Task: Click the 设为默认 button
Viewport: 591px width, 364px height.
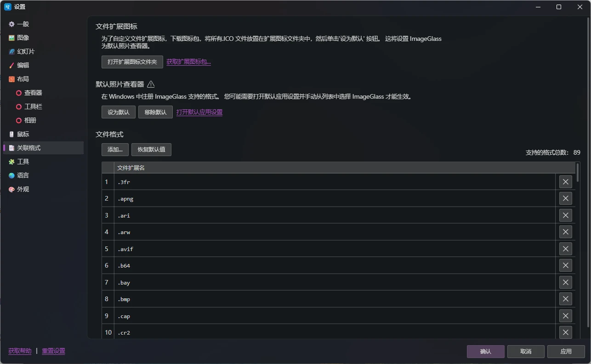Action: (x=119, y=112)
